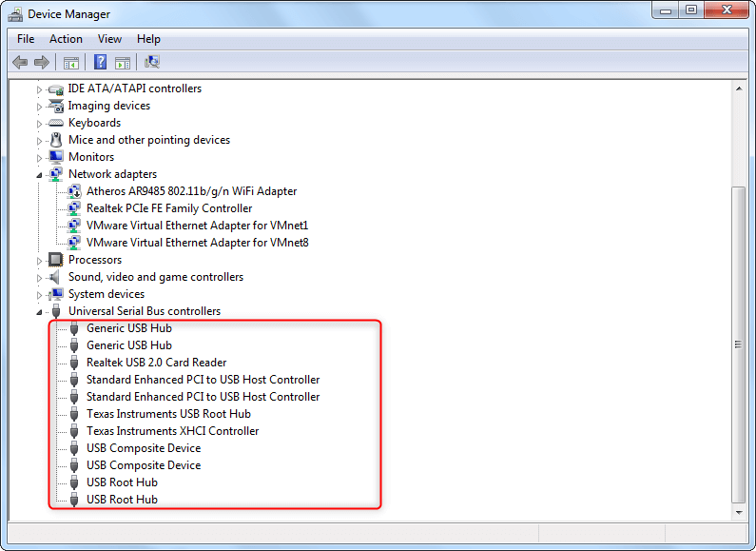Expand the System devices node
Viewport: 756px width, 551px height.
tap(39, 295)
